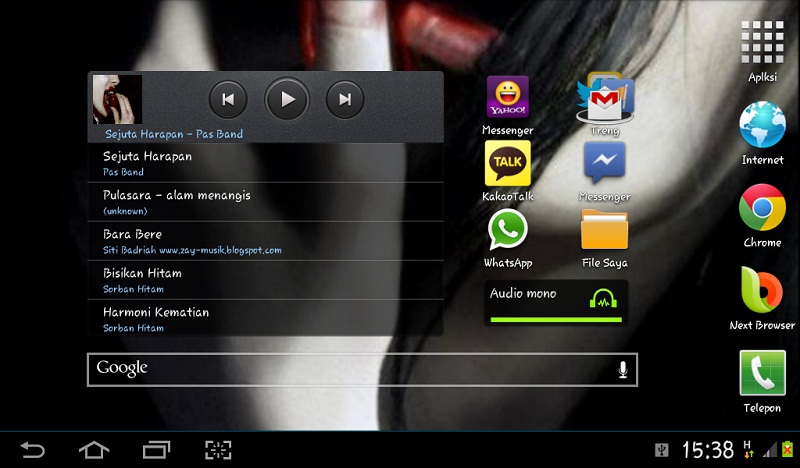Viewport: 800px width, 468px height.
Task: Tap the Google search field
Action: click(350, 369)
